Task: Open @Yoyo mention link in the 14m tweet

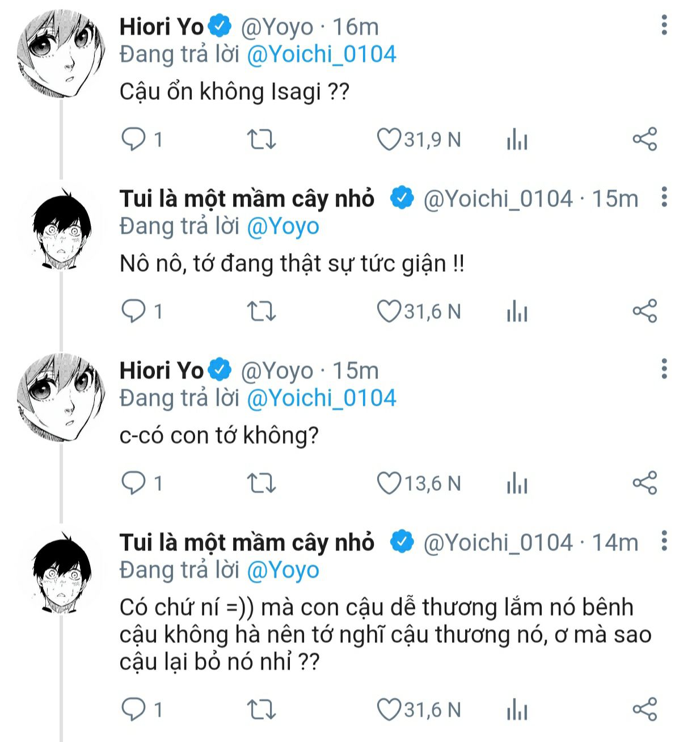Action: click(283, 570)
